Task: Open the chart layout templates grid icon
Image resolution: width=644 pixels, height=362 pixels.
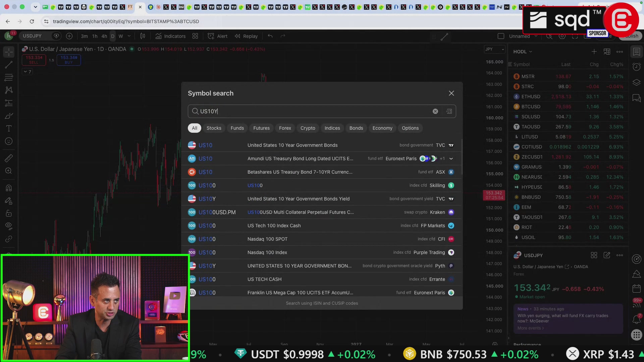Action: (195, 36)
